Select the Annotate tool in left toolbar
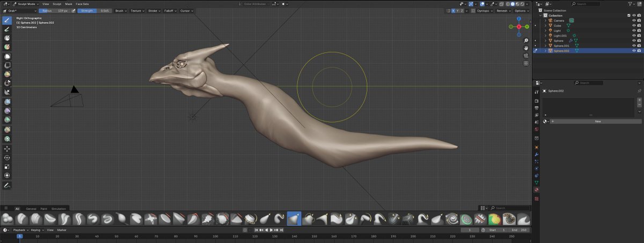Viewport: 644px width, 243px height. pyautogui.click(x=7, y=185)
